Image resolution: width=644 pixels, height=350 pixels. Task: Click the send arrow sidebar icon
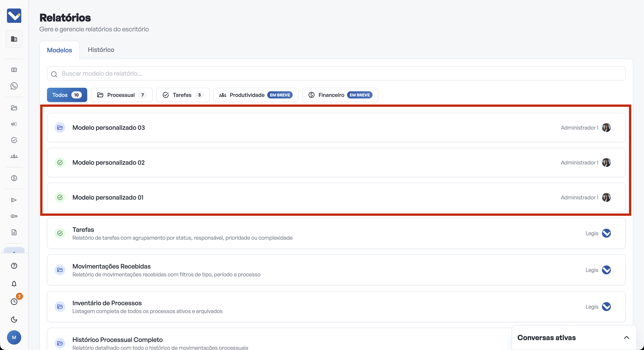click(x=14, y=200)
